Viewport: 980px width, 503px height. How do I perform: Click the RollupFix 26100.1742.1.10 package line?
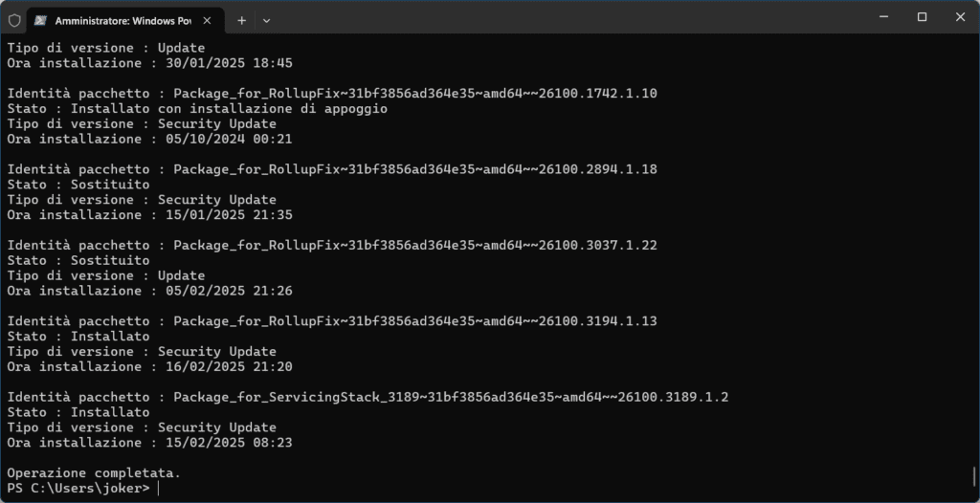pyautogui.click(x=332, y=94)
